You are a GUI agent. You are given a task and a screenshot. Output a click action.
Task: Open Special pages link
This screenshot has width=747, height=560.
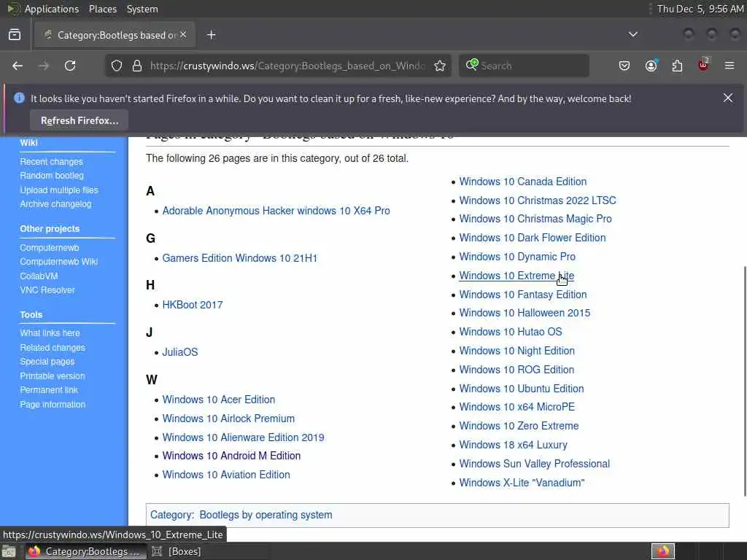coord(47,362)
